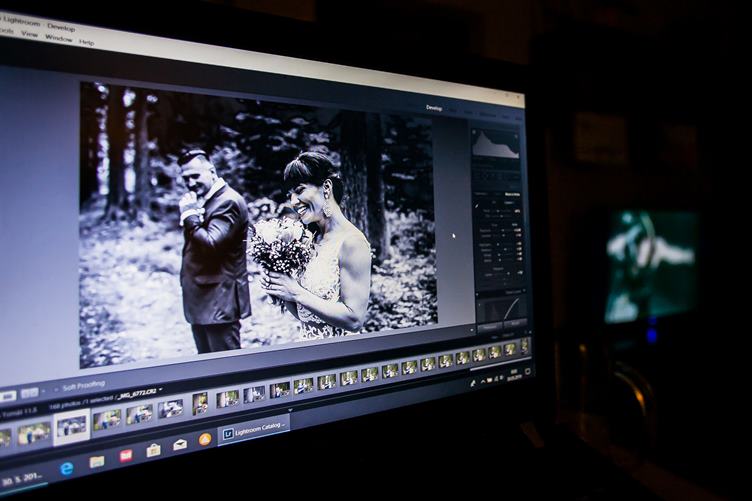Click the Previous button in Develop panel
752x501 pixels.
coord(490,327)
